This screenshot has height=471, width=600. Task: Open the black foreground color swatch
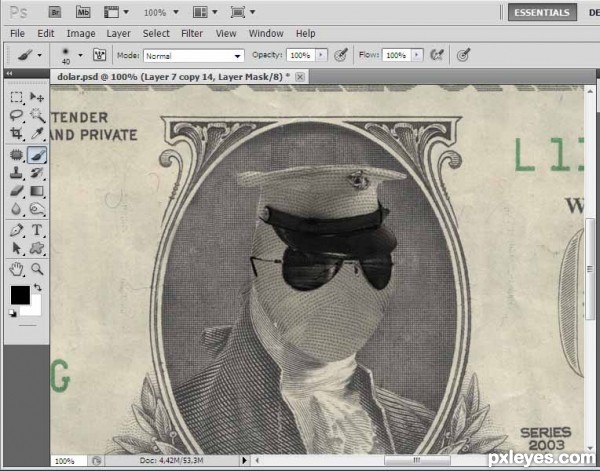[x=20, y=295]
